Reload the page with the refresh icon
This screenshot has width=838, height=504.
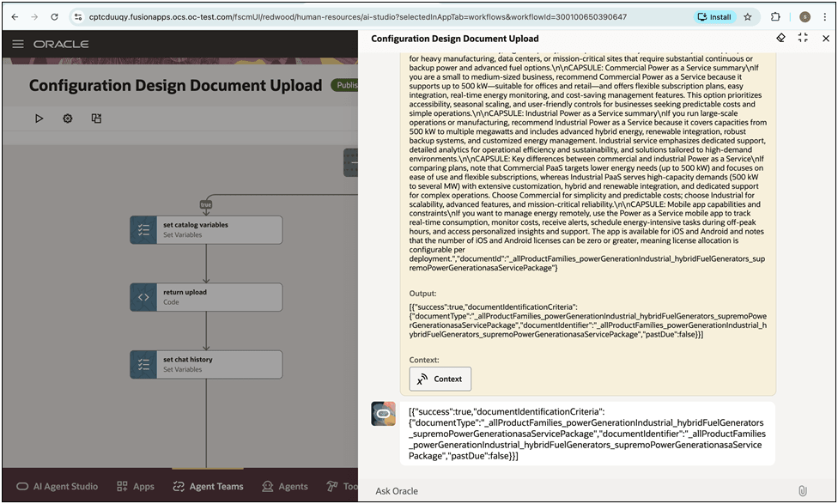pos(54,17)
